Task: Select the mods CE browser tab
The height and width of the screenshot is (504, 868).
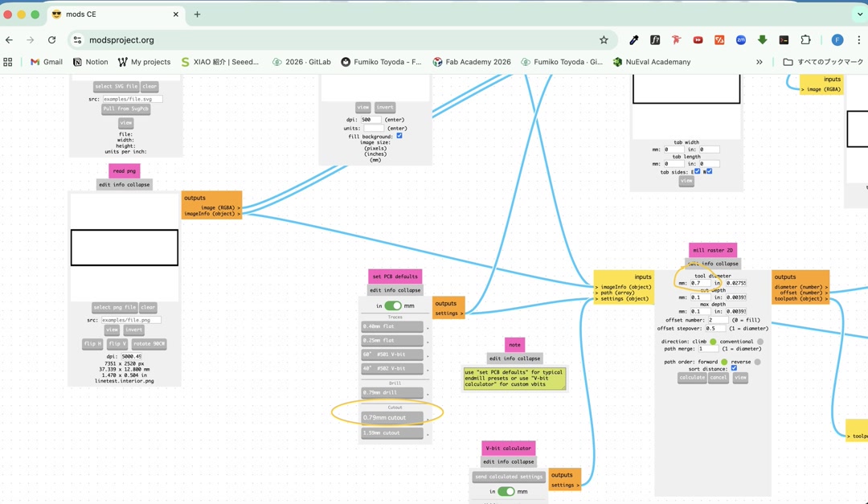Action: coord(115,14)
